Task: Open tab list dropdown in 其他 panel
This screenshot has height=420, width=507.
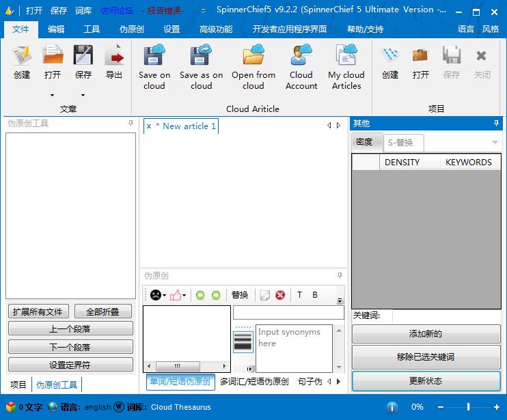Action: click(x=495, y=142)
